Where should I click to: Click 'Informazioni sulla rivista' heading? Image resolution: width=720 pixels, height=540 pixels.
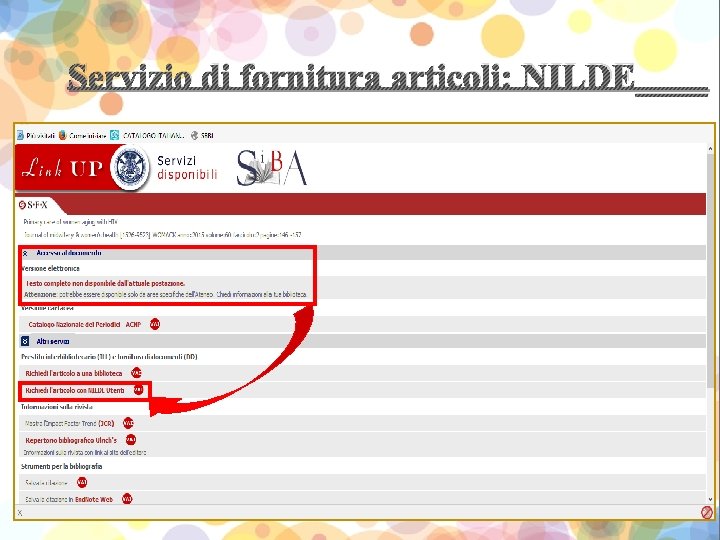coord(57,407)
